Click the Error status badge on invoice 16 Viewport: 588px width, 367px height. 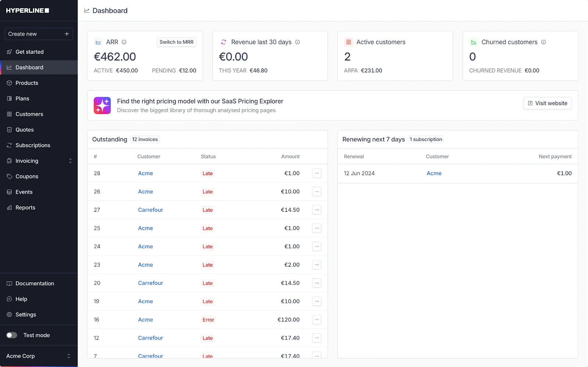pyautogui.click(x=208, y=320)
